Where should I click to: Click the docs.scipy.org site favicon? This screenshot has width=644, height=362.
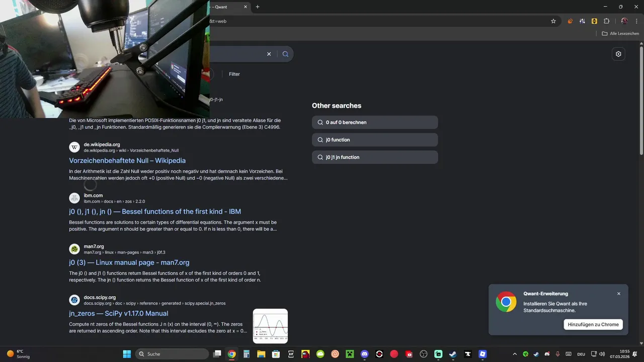click(74, 300)
